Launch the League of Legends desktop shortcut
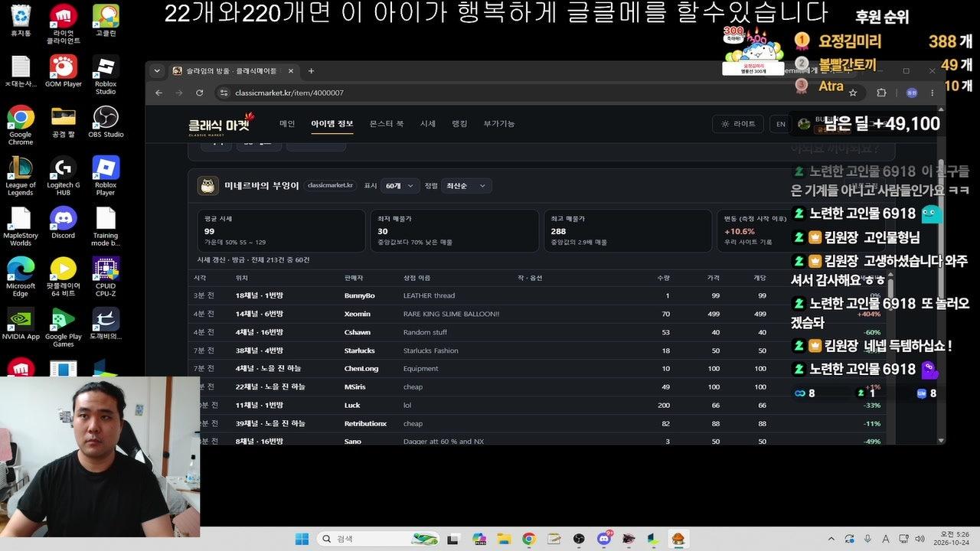 [x=21, y=176]
